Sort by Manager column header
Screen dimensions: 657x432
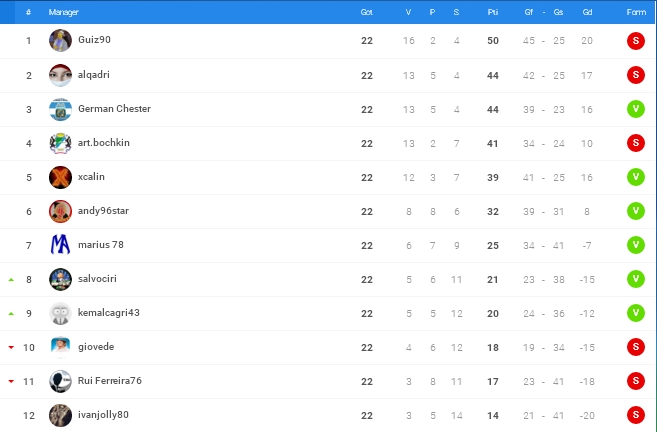click(64, 12)
